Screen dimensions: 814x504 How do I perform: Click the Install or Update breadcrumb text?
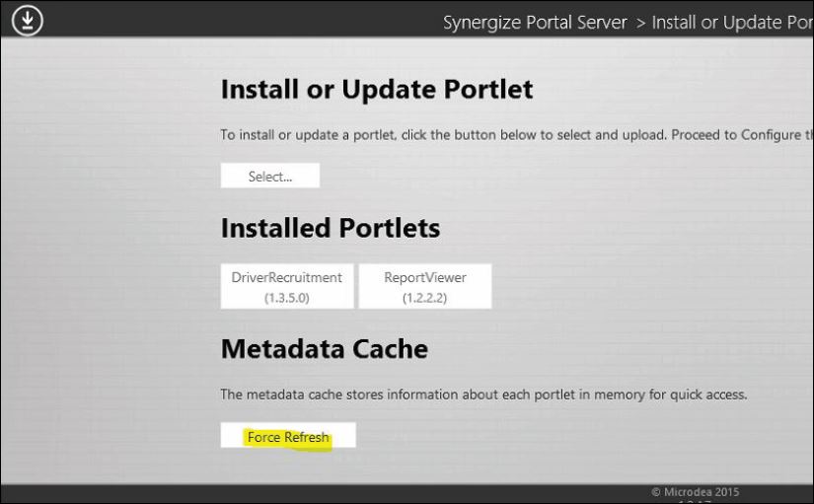pyautogui.click(x=732, y=23)
